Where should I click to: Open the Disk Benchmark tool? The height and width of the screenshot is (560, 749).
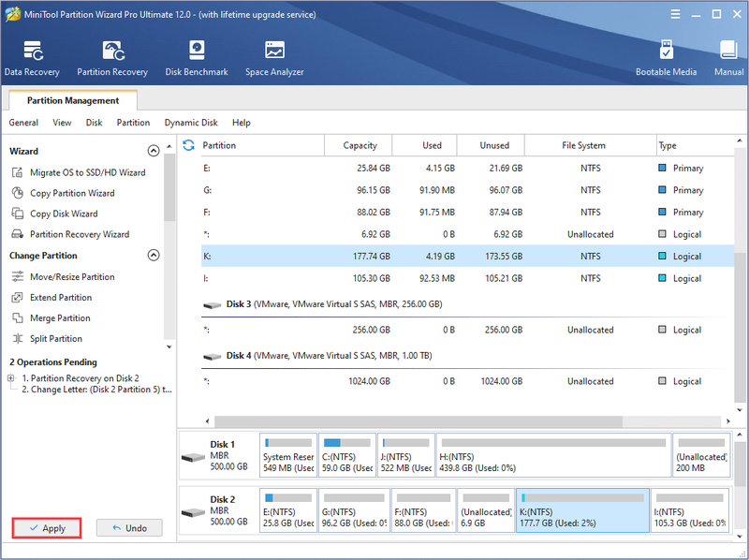[x=197, y=58]
